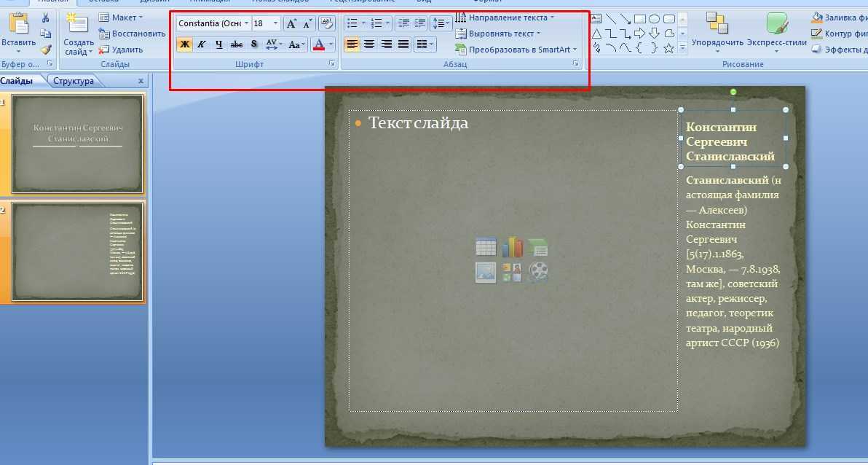Toggle italic formatting (К) button
Screen dimensions: 868x465
[x=202, y=44]
